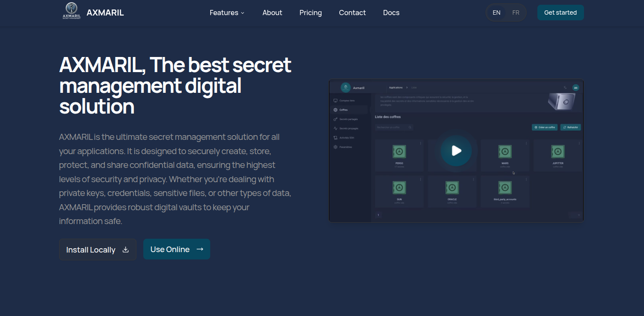
Task: Click the Paramètres gear icon in the preview sidebar
Action: pyautogui.click(x=335, y=147)
